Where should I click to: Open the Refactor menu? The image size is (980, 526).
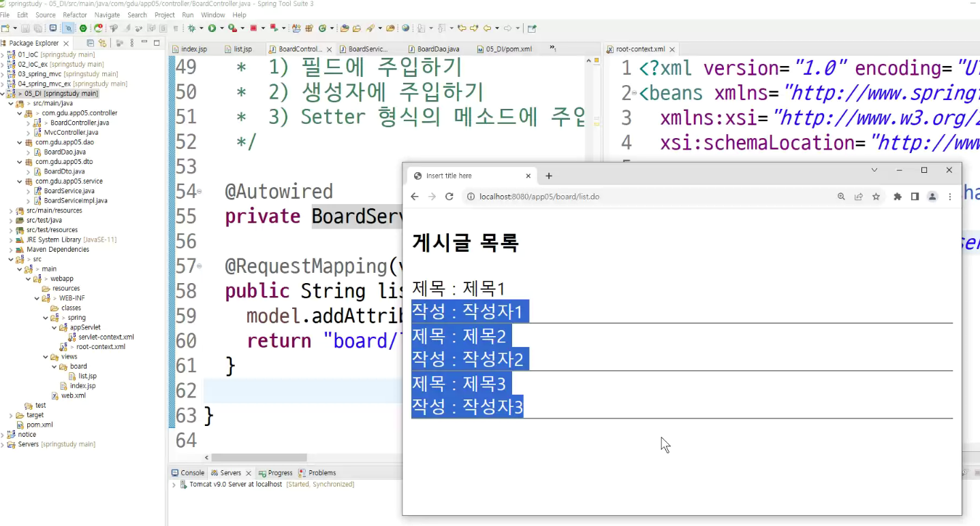click(75, 15)
